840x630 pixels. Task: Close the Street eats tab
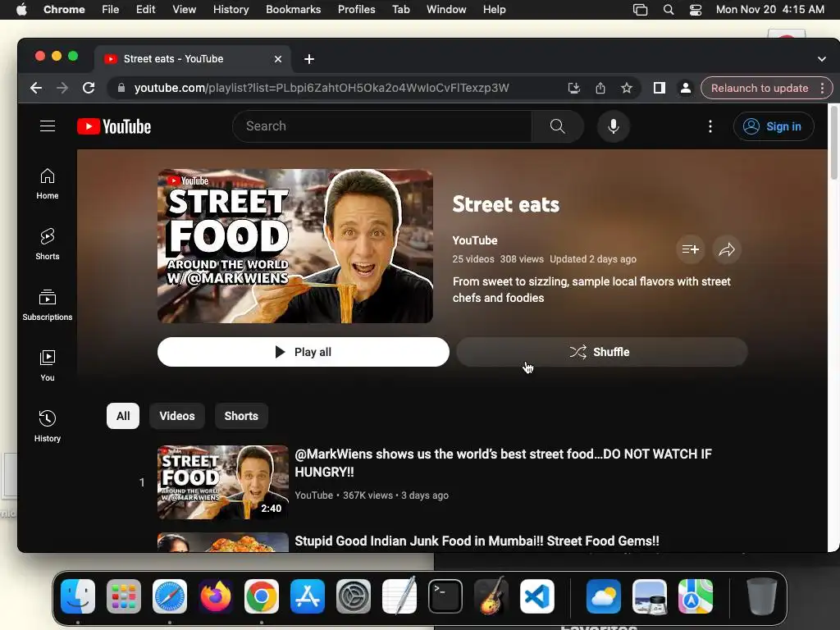click(x=278, y=59)
